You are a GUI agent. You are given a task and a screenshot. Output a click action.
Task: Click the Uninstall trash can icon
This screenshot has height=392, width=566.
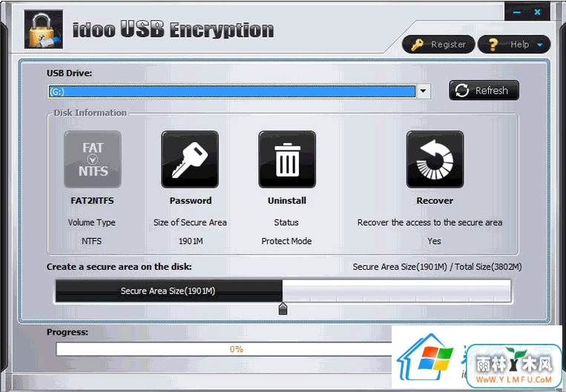(287, 159)
